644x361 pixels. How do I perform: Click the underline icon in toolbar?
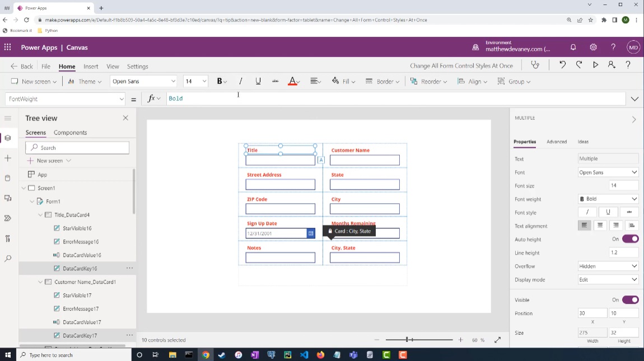coord(258,81)
